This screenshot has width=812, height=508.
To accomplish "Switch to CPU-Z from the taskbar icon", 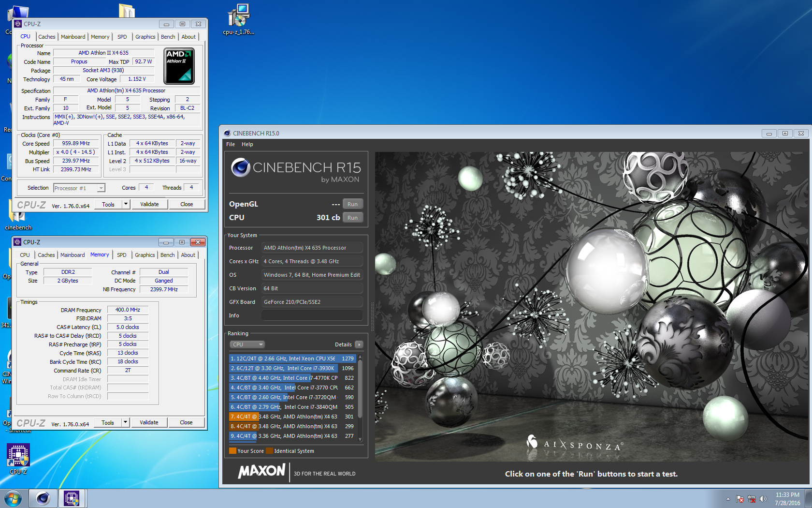I will click(x=72, y=498).
